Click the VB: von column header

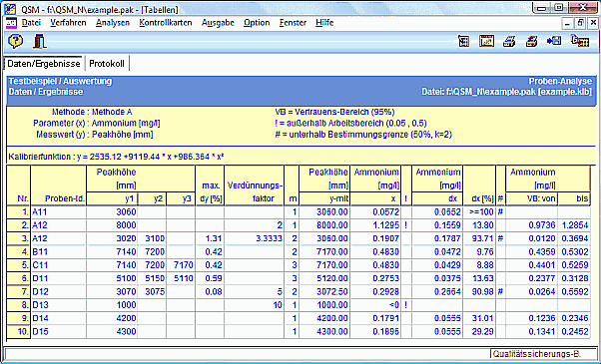[532, 198]
